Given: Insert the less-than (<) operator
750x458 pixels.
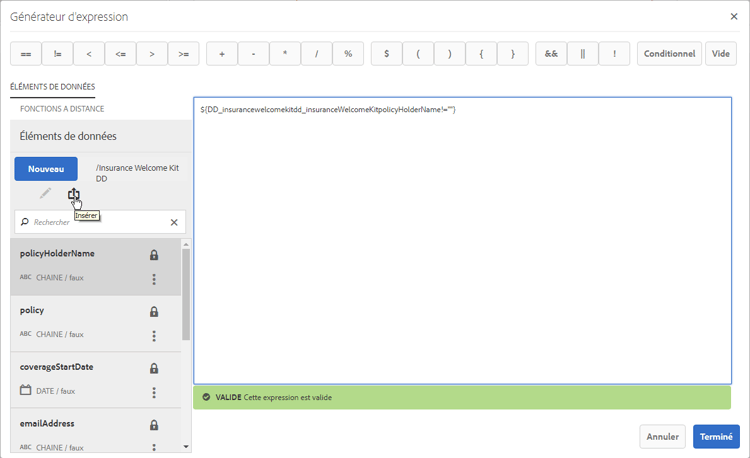Looking at the screenshot, I should coord(89,54).
